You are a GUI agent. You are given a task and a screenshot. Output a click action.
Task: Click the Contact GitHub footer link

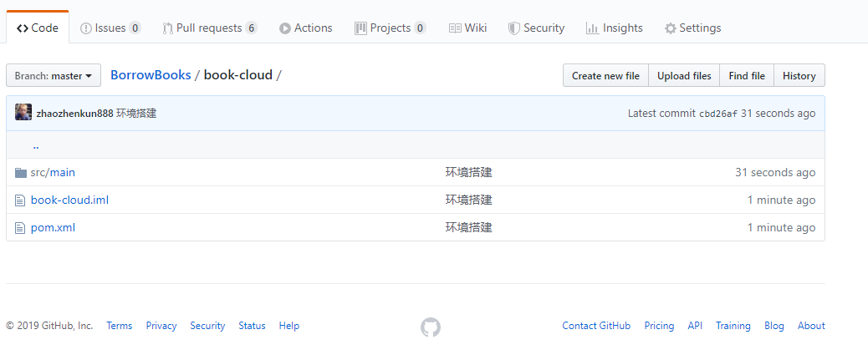(596, 326)
